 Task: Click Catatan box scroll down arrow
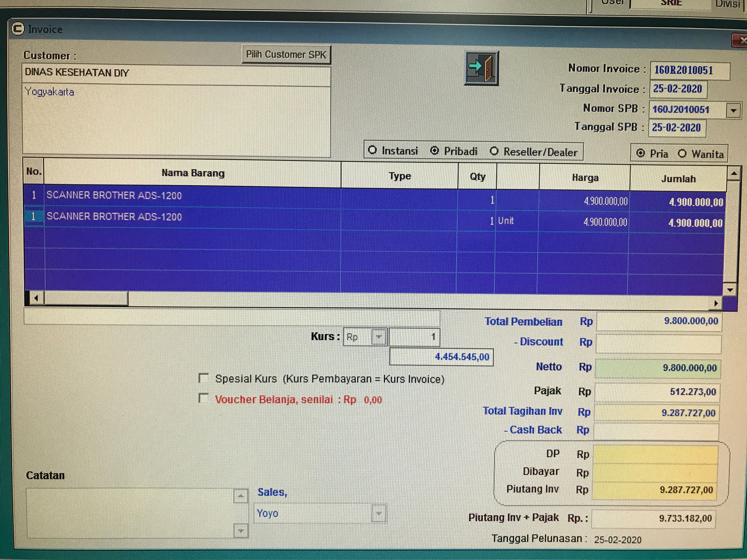click(x=240, y=531)
